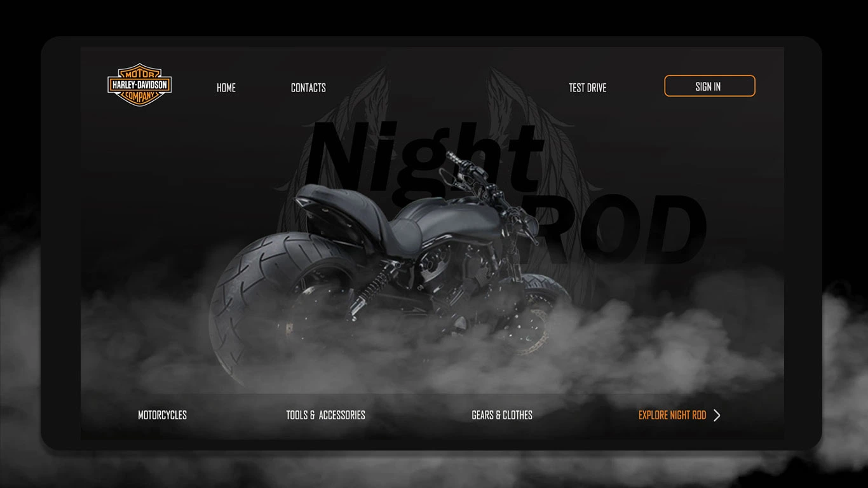
Task: Open the MOTORCYCLES category
Action: 163,415
